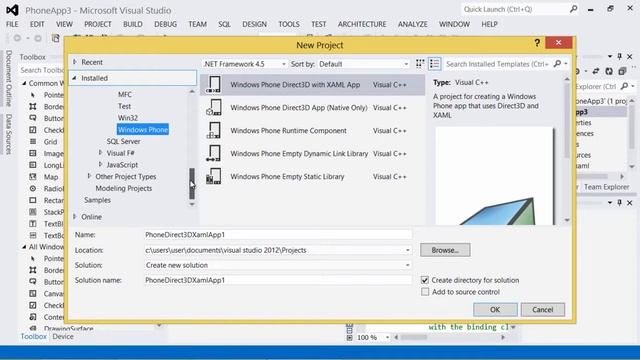
Task: Select Data Sources vertical side tab
Action: (x=9, y=134)
